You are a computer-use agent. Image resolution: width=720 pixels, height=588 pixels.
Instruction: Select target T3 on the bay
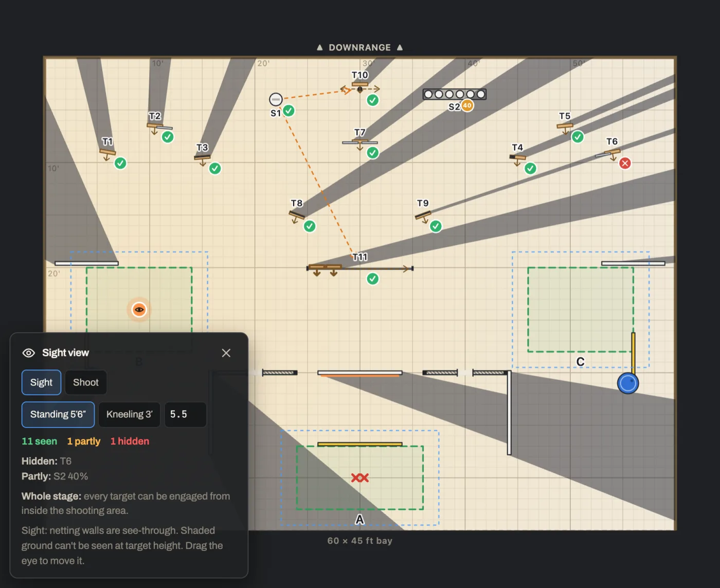tap(202, 157)
